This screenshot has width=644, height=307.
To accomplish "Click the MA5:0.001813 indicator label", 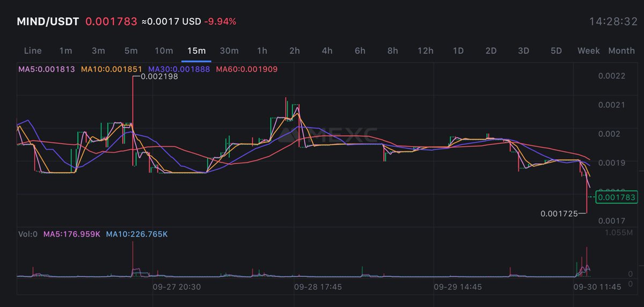I will [x=48, y=69].
